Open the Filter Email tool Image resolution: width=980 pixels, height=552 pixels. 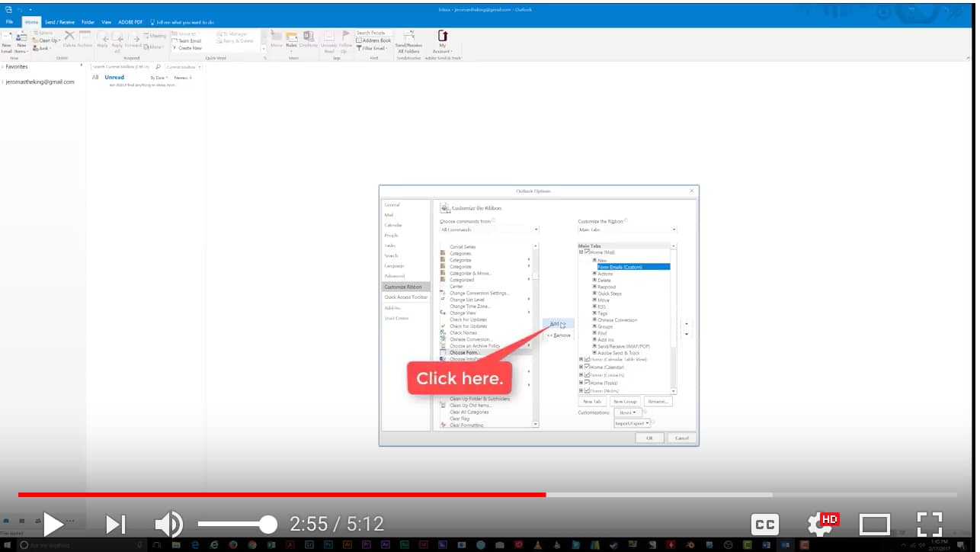pos(372,49)
